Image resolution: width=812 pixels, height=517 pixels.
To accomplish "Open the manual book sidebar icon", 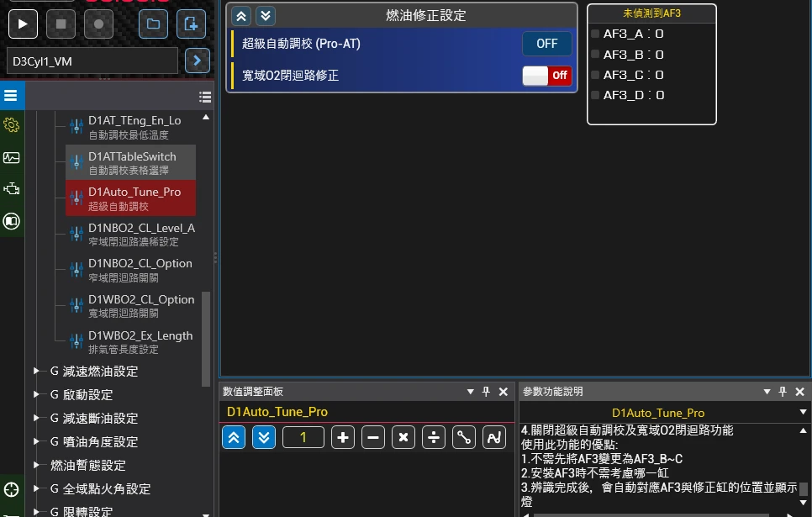I will (12, 221).
